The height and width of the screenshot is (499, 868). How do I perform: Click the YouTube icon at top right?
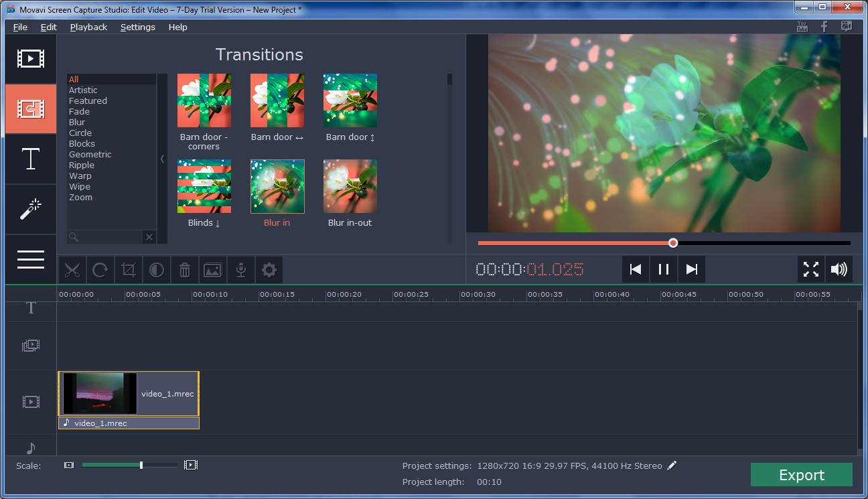(x=802, y=26)
